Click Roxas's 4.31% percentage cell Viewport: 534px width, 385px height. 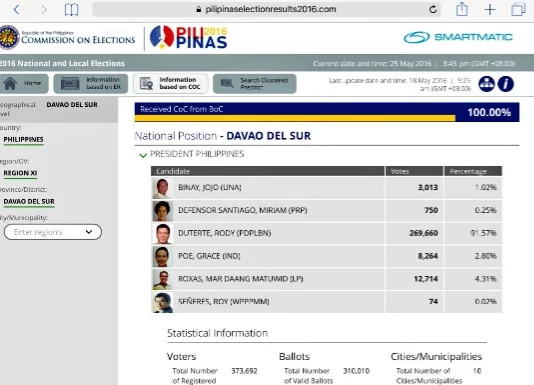473,279
